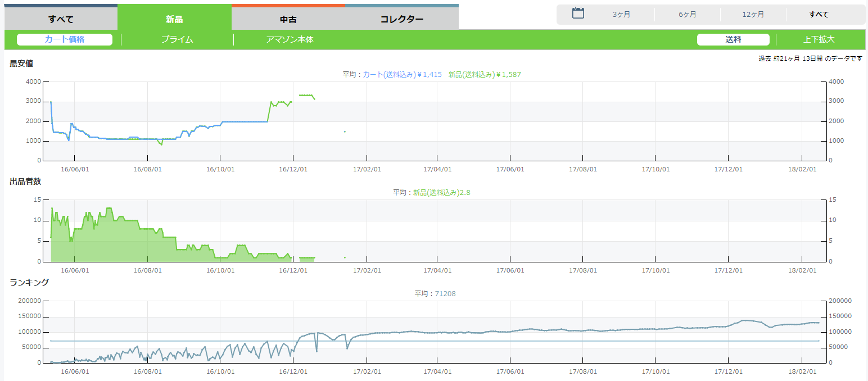Switch to the コレクター tab

(x=401, y=19)
